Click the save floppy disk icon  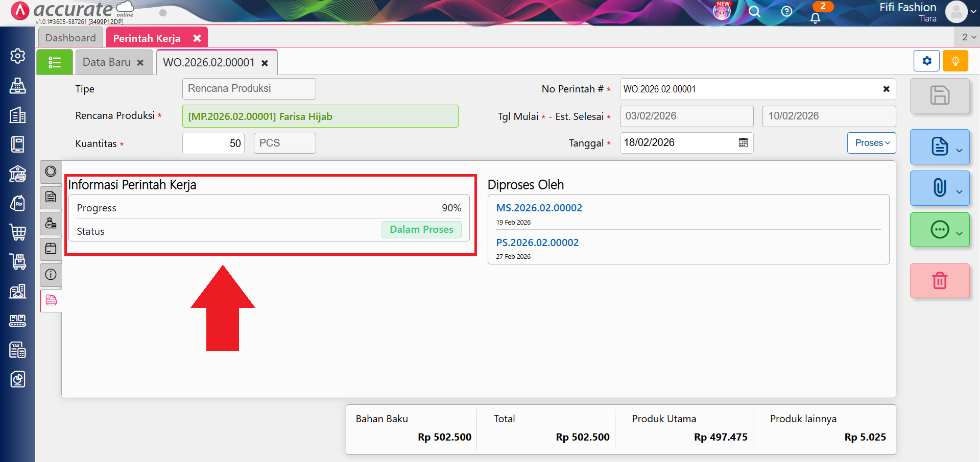(x=939, y=95)
